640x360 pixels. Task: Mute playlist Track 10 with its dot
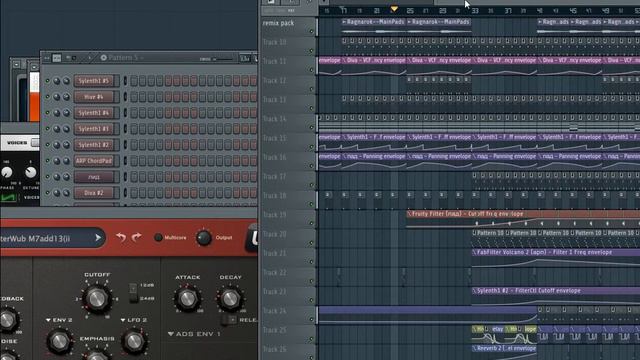click(311, 51)
